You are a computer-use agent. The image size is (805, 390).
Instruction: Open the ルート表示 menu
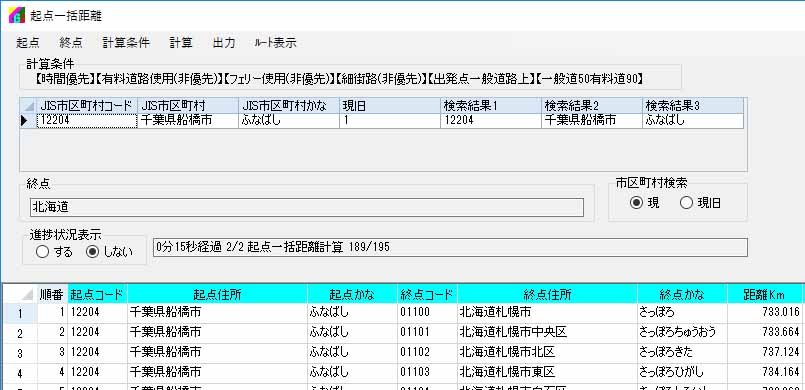pyautogui.click(x=275, y=43)
